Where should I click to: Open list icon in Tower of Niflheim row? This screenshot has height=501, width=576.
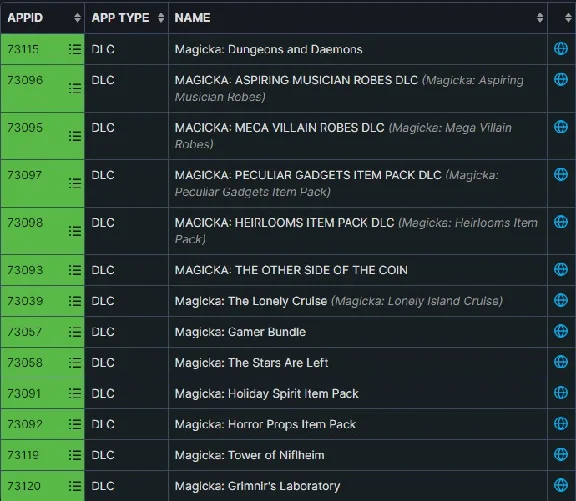pos(75,455)
